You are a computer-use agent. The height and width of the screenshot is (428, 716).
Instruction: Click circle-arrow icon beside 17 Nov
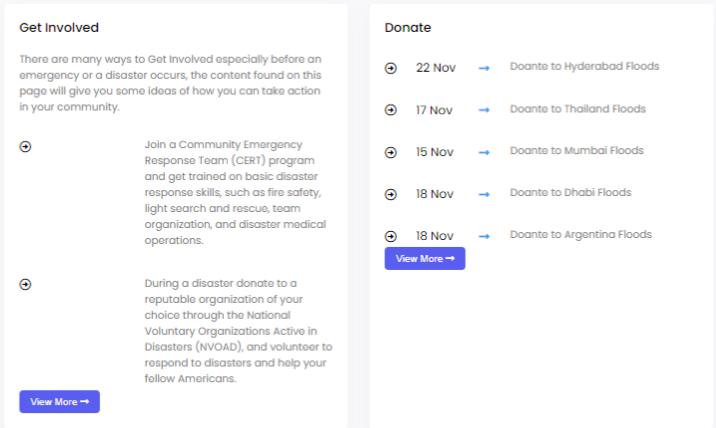tap(390, 110)
